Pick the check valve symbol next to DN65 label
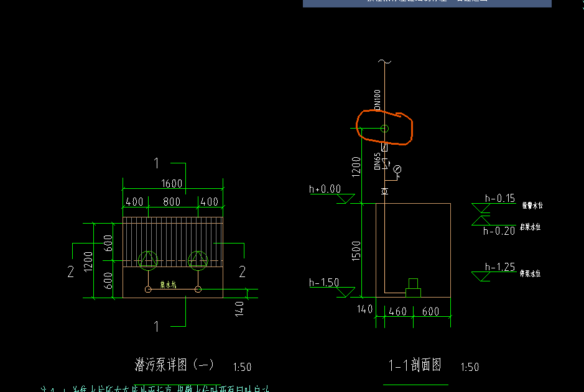The height and width of the screenshot is (392, 584). (386, 163)
